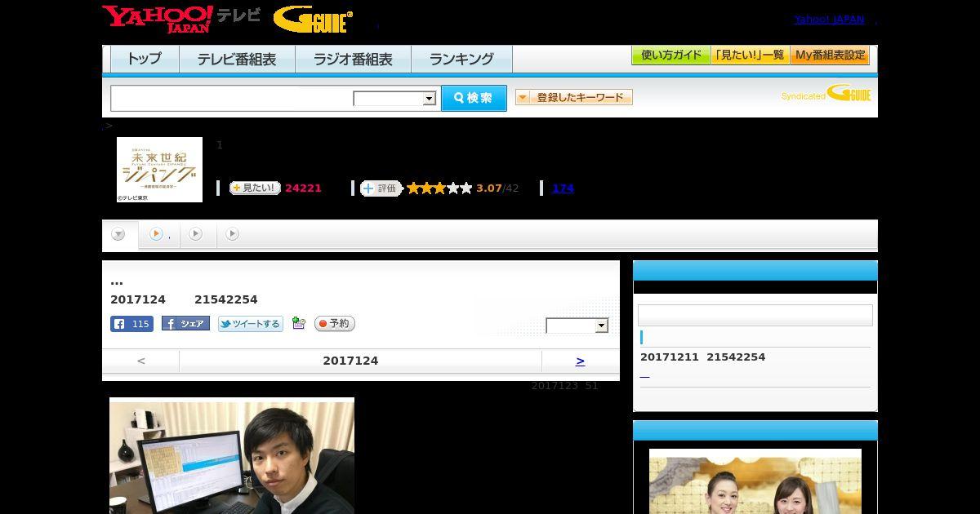
Task: Click the 見たい! plus button
Action: coord(255,188)
